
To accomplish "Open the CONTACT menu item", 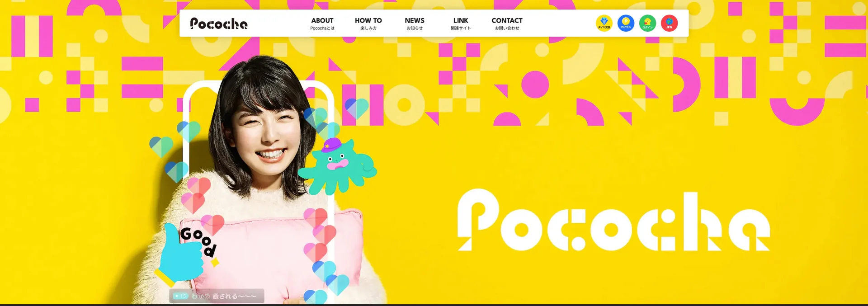I will coord(507,24).
